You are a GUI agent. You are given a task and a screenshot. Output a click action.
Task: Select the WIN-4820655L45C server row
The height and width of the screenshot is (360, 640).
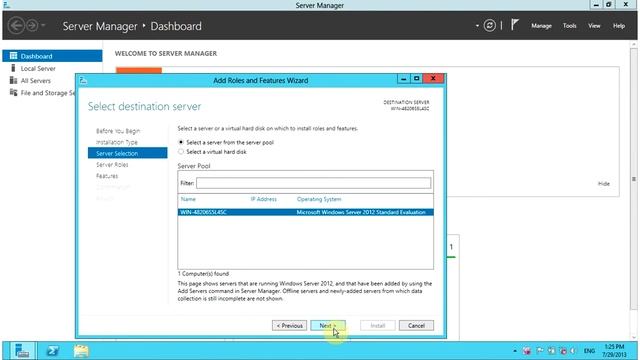tap(305, 212)
